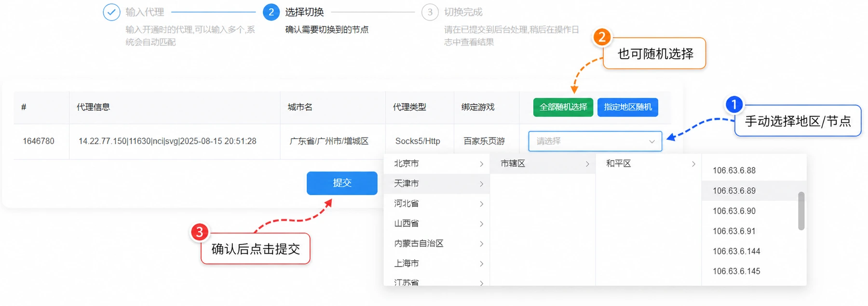The image size is (868, 306).
Task: Click the chevron beside 天津市
Action: click(x=481, y=184)
